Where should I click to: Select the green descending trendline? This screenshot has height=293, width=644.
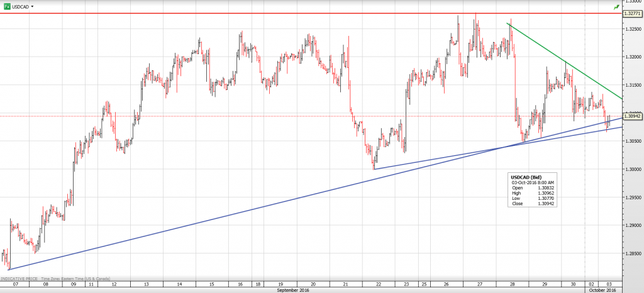(x=566, y=62)
